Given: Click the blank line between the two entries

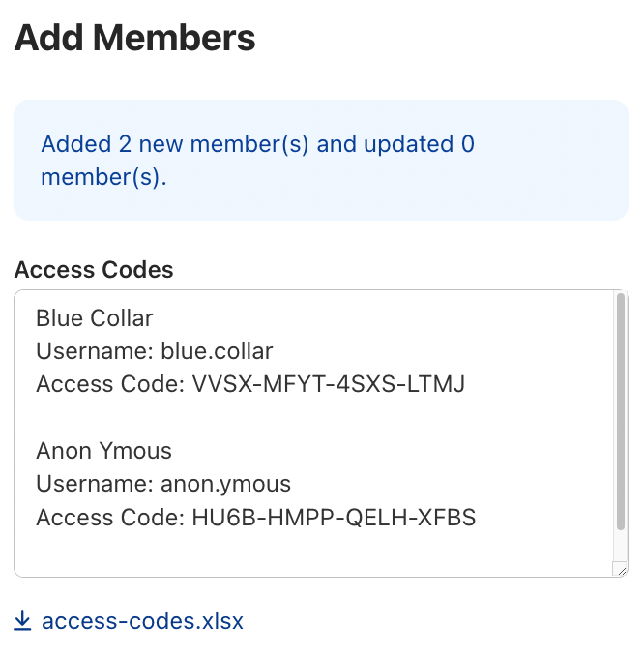Looking at the screenshot, I should [290, 418].
